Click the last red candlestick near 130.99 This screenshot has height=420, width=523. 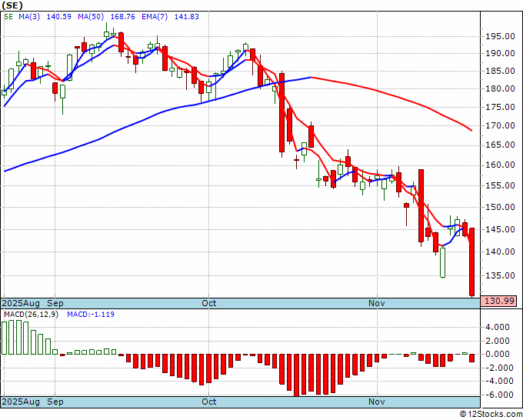(x=472, y=262)
